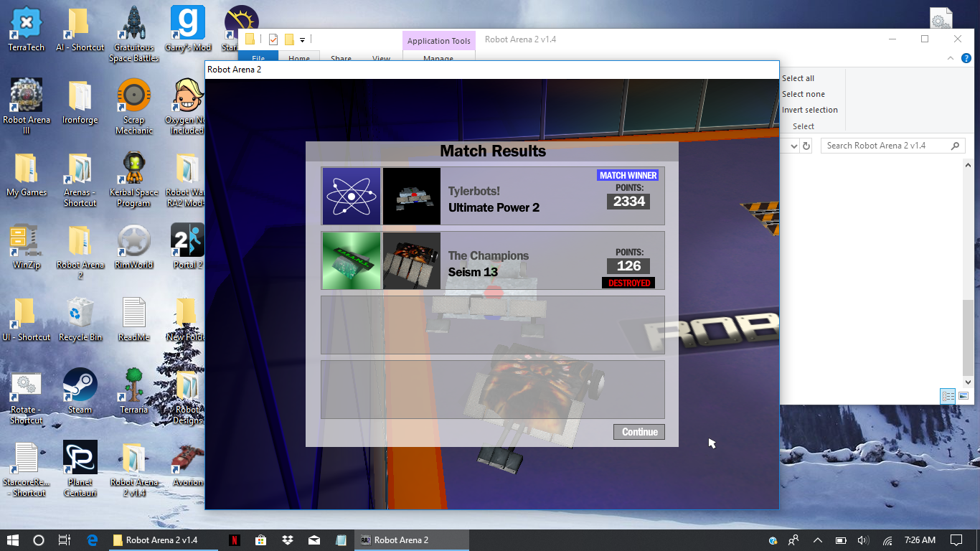Open ReadMe text file icon
This screenshot has height=551, width=980.
pyautogui.click(x=133, y=319)
